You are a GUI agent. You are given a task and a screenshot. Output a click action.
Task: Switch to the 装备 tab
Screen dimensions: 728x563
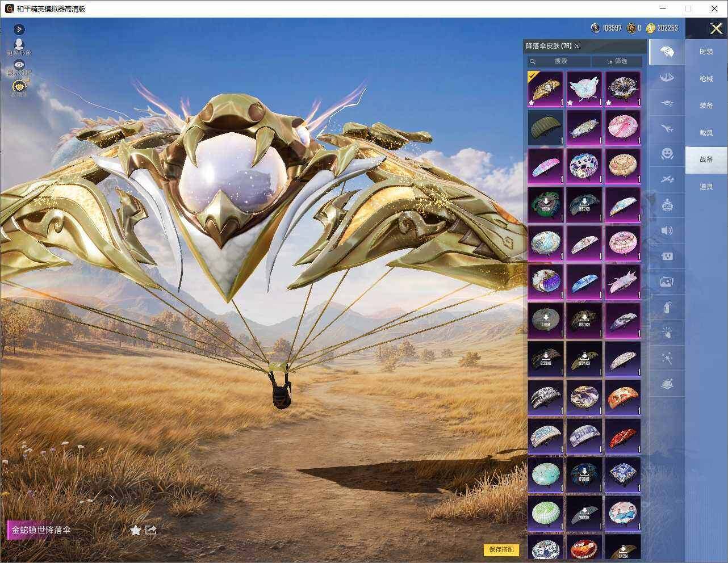[706, 106]
